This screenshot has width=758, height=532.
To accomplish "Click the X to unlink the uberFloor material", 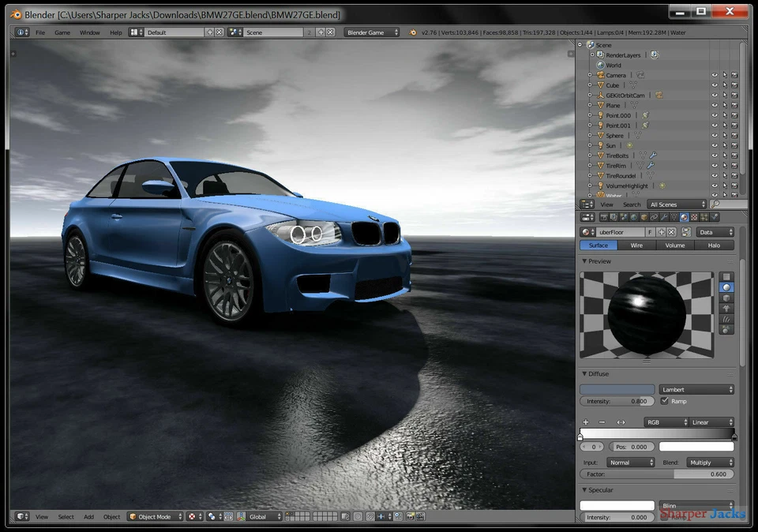I will [x=672, y=232].
